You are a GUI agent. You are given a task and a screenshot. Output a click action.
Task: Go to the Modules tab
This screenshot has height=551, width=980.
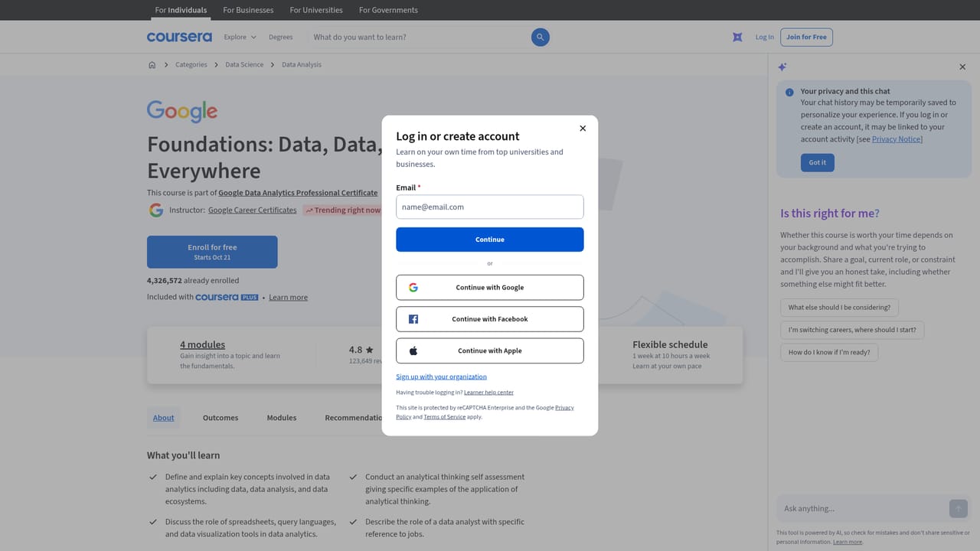click(x=282, y=418)
